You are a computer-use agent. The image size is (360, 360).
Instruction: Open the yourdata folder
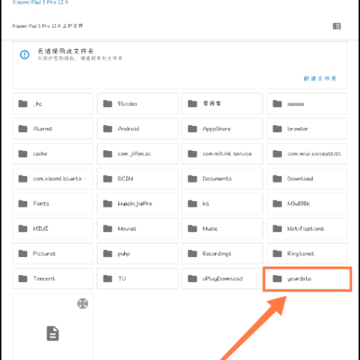coord(307,279)
